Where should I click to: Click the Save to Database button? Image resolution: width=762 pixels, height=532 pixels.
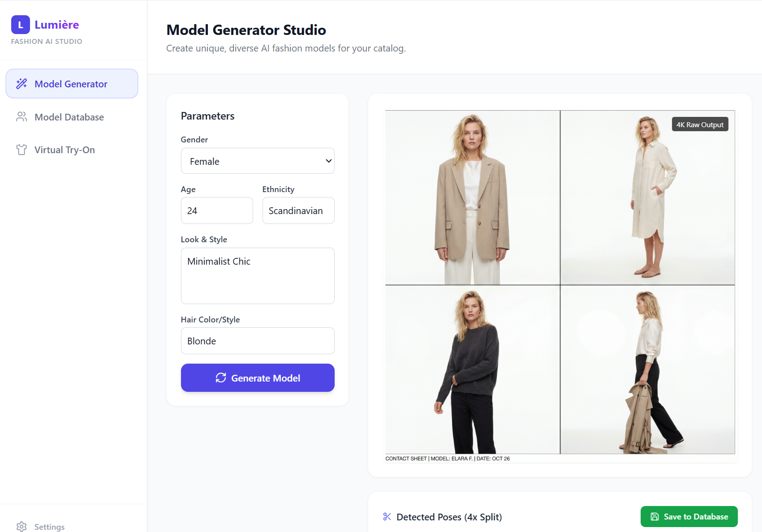(689, 517)
